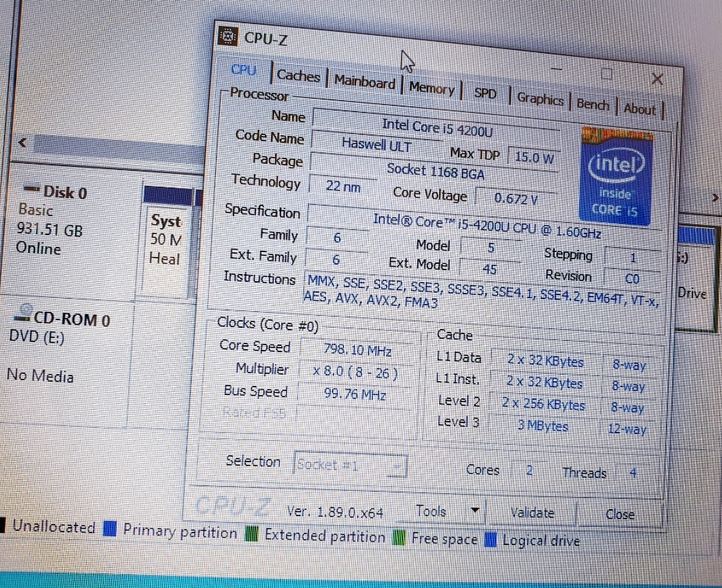Click the Primary partition blue legend swatch
This screenshot has height=588, width=722.
pos(109,531)
